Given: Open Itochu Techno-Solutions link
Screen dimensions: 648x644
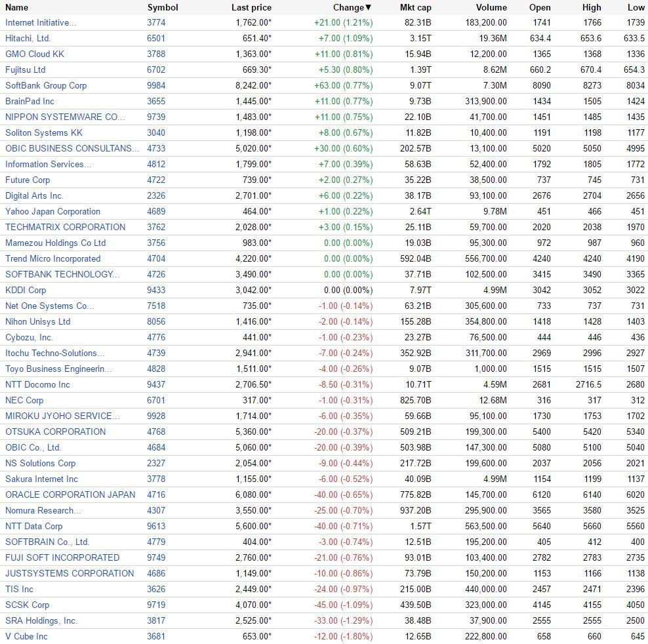Looking at the screenshot, I should click(x=54, y=353).
